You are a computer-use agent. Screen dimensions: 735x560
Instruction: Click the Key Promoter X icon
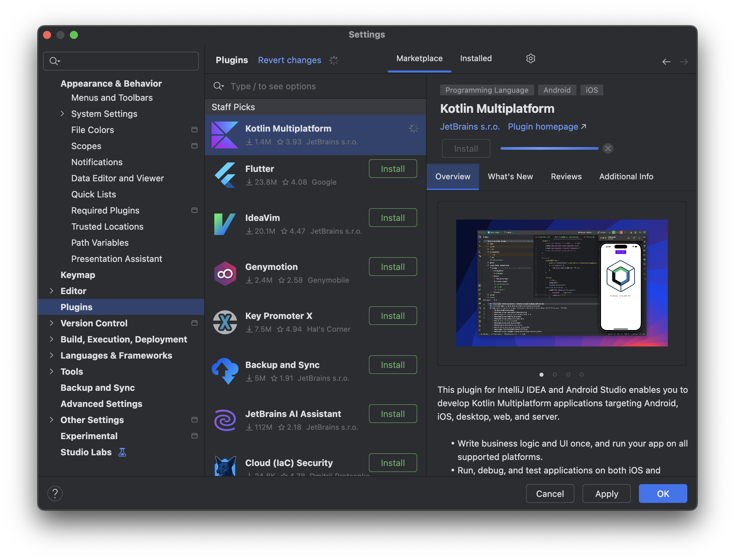coord(225,322)
